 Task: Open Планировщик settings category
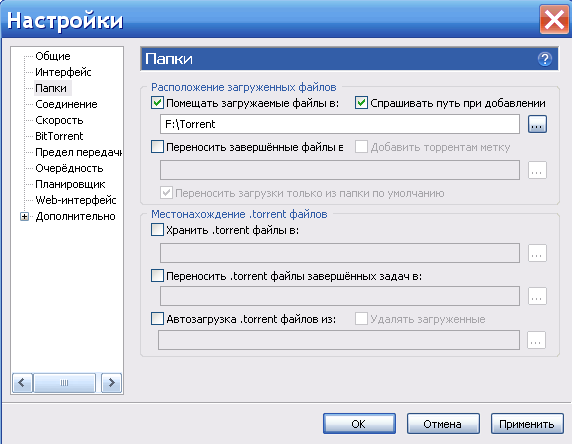pyautogui.click(x=70, y=184)
